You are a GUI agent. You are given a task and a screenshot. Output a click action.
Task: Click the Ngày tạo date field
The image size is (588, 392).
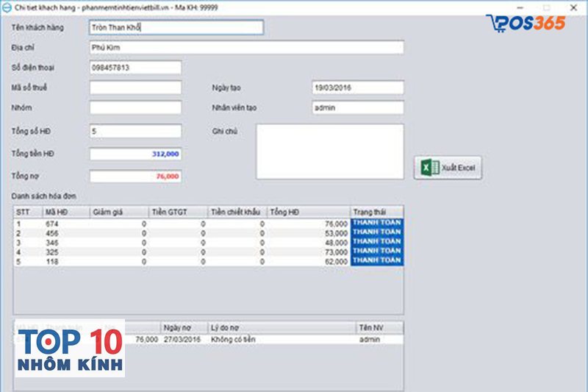357,88
